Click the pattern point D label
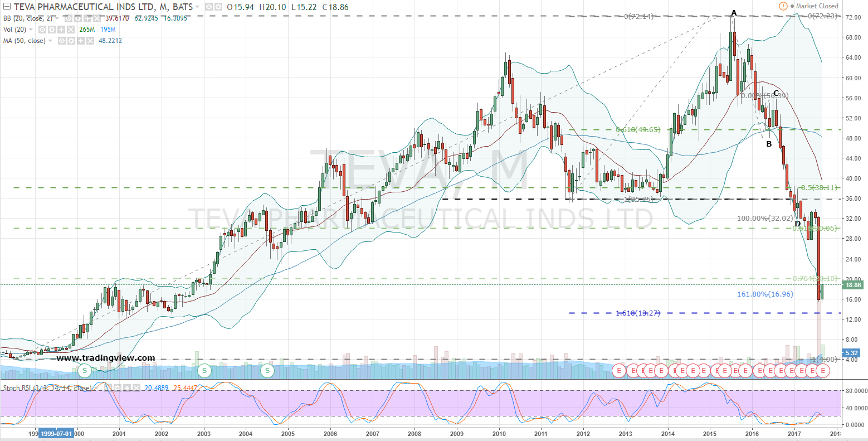Image resolution: width=868 pixels, height=441 pixels. point(797,224)
